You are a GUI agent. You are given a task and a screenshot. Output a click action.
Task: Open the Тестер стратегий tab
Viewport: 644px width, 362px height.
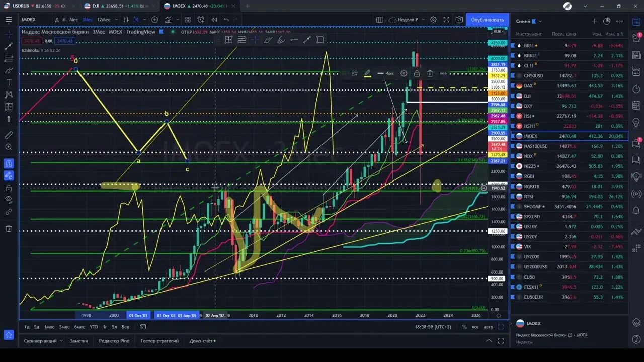(159, 341)
